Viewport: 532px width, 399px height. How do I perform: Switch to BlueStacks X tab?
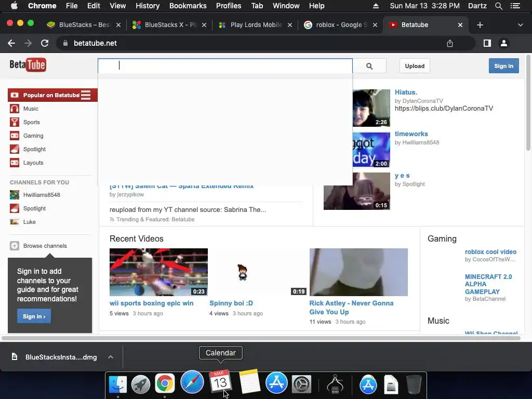tap(170, 25)
